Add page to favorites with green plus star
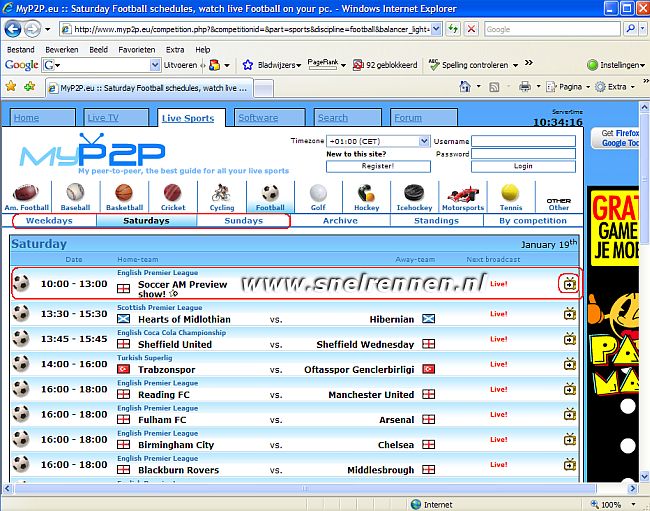Viewport: 650px width, 511px height. (29, 86)
